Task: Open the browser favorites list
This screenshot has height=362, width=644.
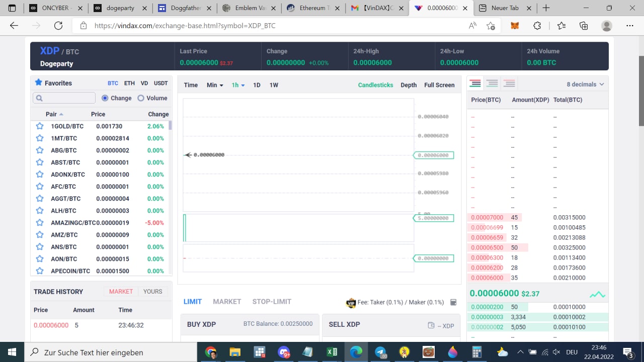Action: 561,26
